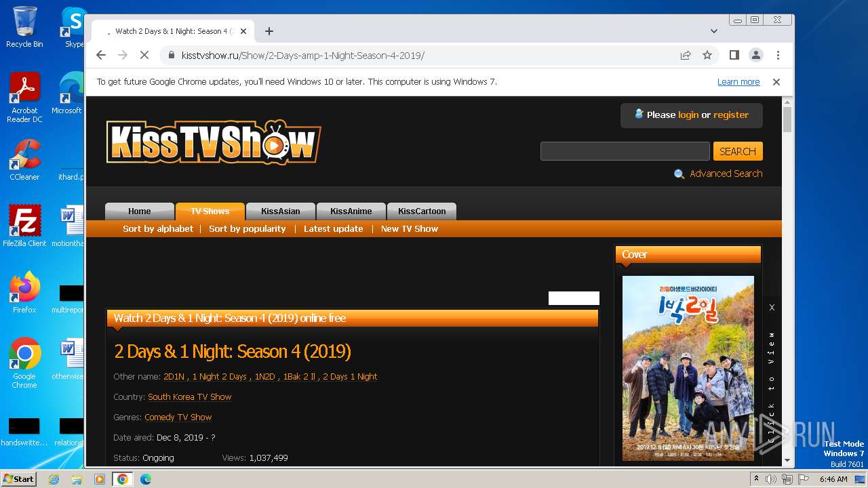Open Google Chrome desktop icon
This screenshot has height=488, width=868.
pyautogui.click(x=24, y=363)
